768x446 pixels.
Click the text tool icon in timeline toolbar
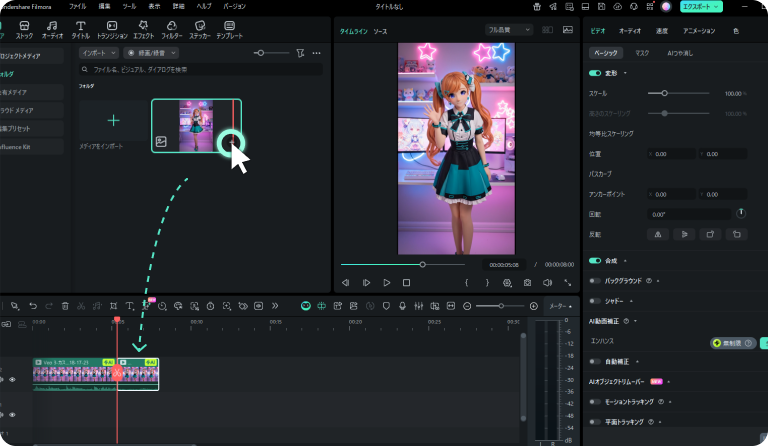click(x=130, y=306)
